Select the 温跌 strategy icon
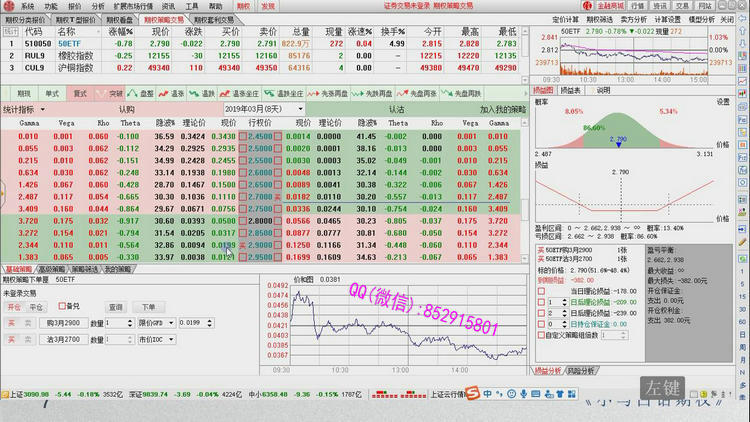Image resolution: width=750 pixels, height=422 pixels. 198,93
